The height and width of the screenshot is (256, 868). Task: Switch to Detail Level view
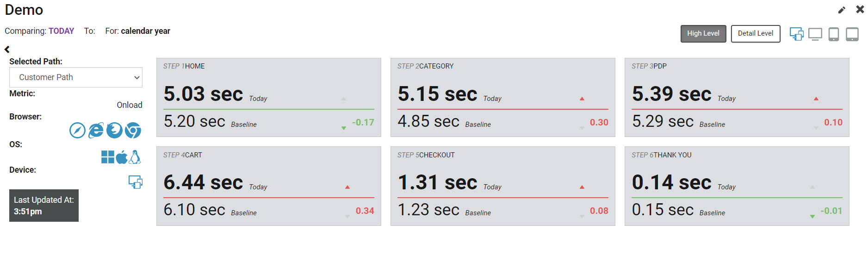[x=756, y=33]
